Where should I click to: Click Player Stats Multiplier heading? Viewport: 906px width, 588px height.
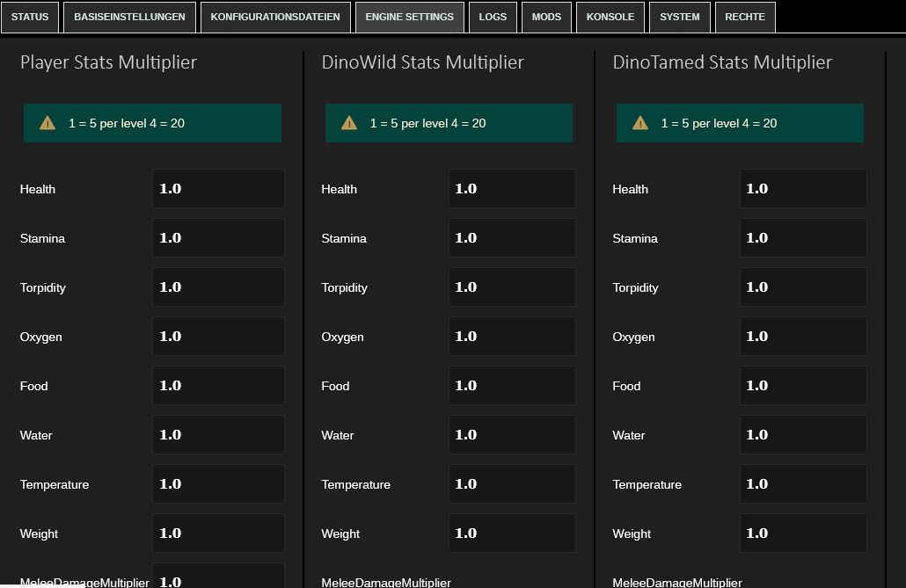point(108,62)
